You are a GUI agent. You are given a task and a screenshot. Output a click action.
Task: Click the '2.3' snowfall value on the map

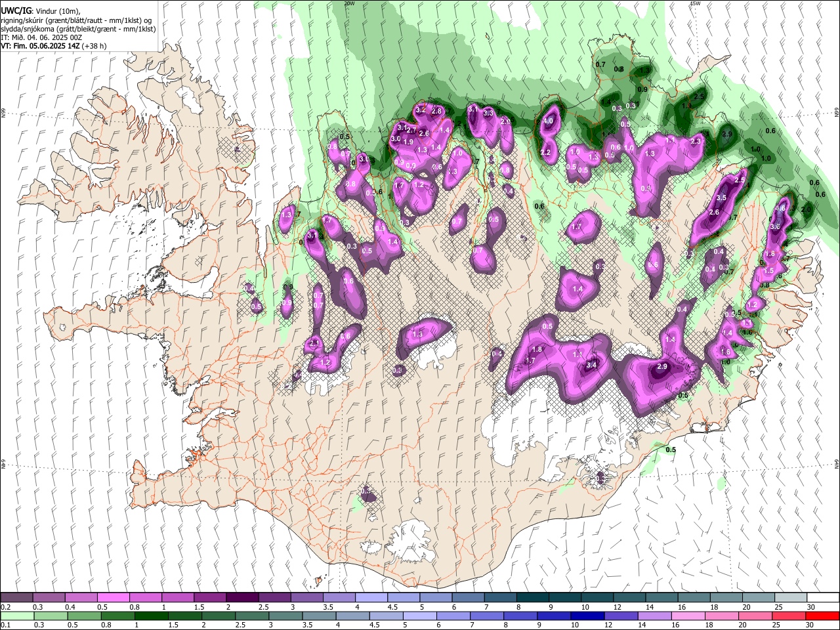696,141
